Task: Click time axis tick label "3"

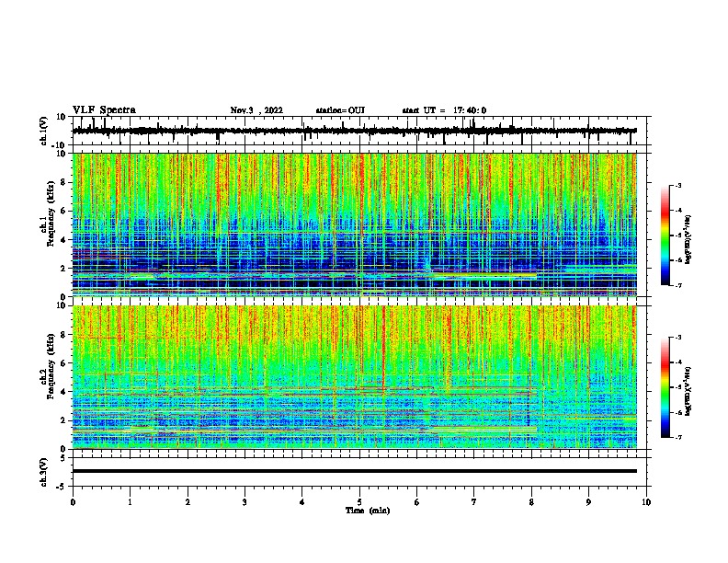Action: 245,502
